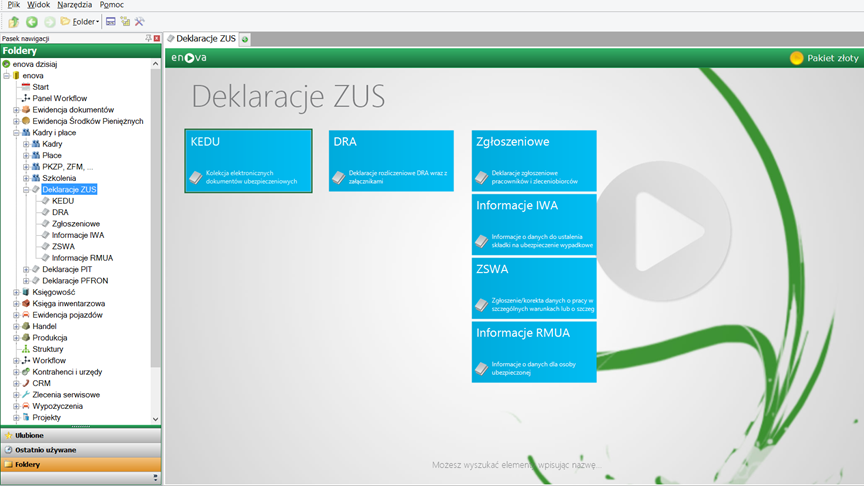Pin the Pasek nawigacji panel
Viewport: 864px width, 486px height.
tap(148, 38)
